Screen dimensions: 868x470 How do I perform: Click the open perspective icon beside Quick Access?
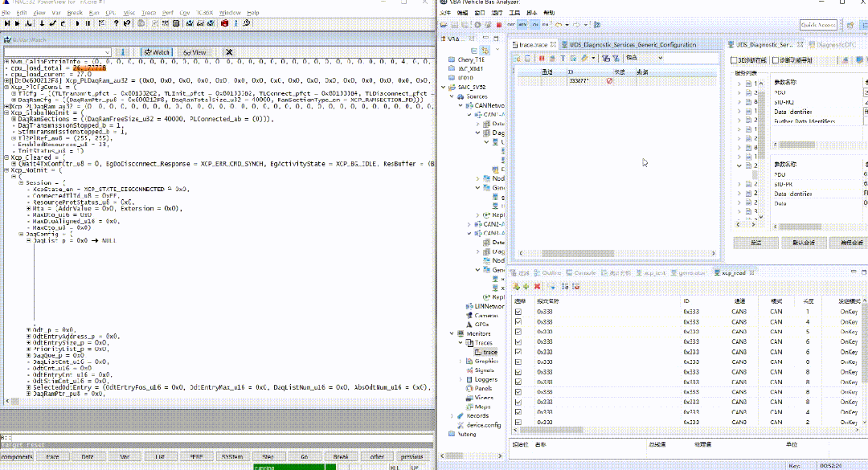tap(851, 24)
